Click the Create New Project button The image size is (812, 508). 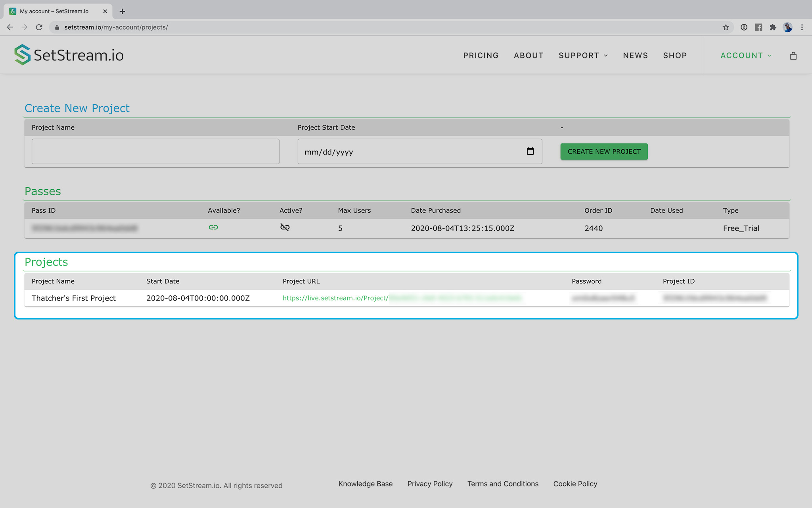(604, 152)
